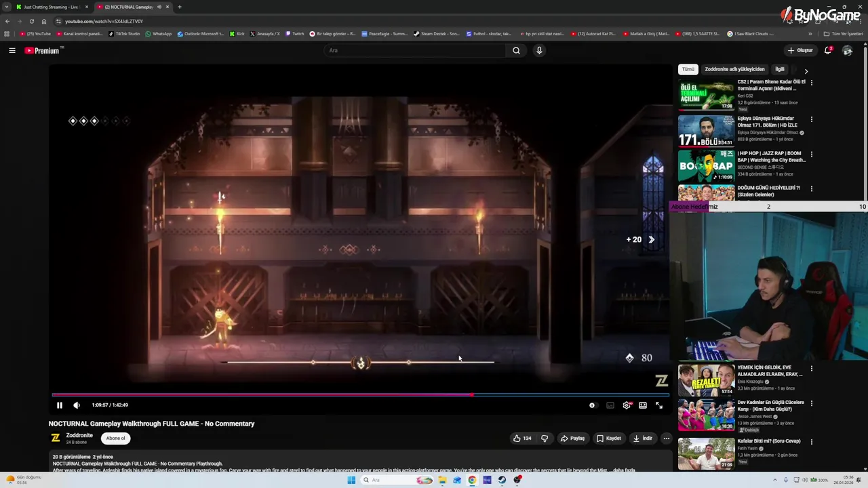
Task: Open the Kick bookmark
Action: [237, 33]
